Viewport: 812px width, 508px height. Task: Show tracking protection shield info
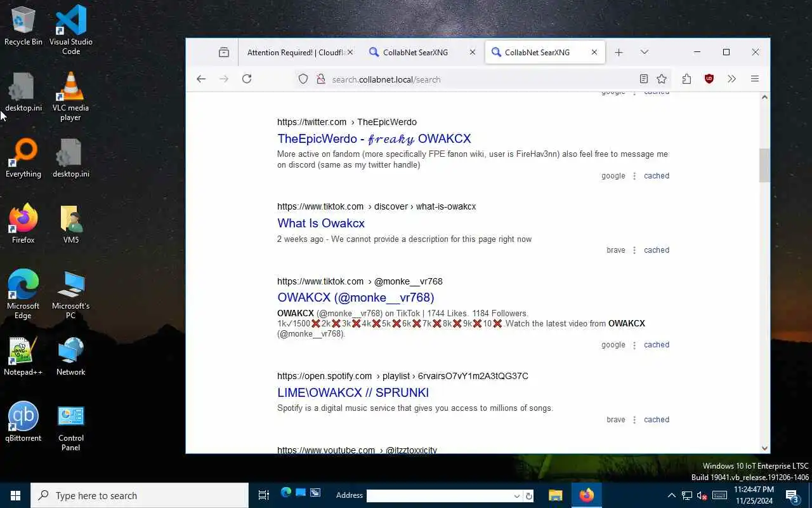point(303,79)
